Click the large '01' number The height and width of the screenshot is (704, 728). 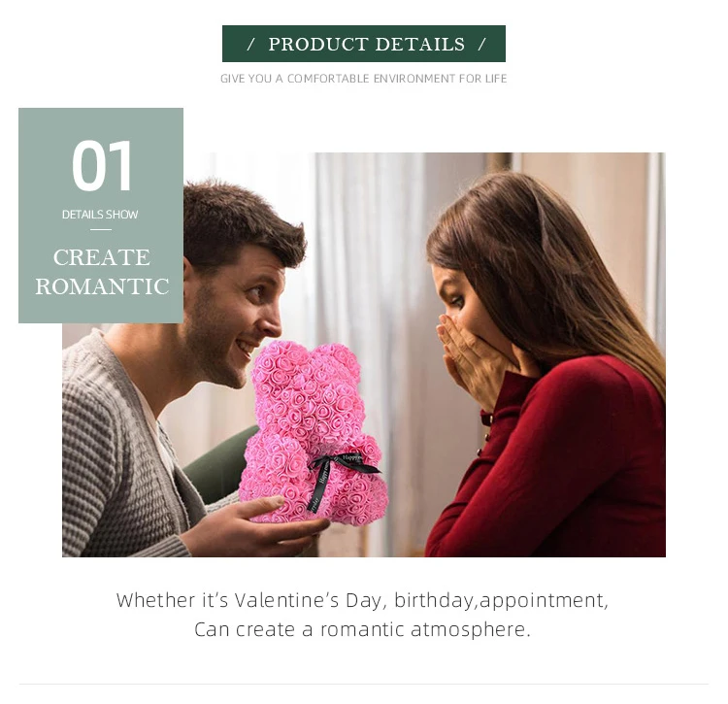coord(102,166)
